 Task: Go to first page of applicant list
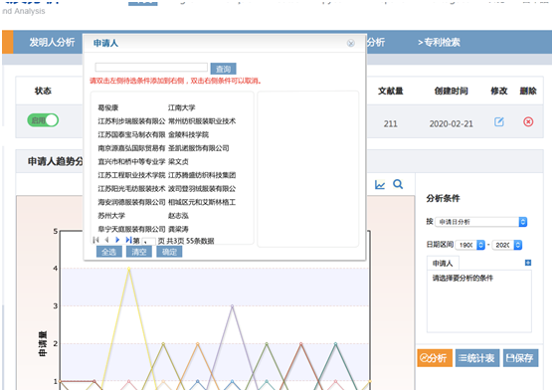(95, 240)
